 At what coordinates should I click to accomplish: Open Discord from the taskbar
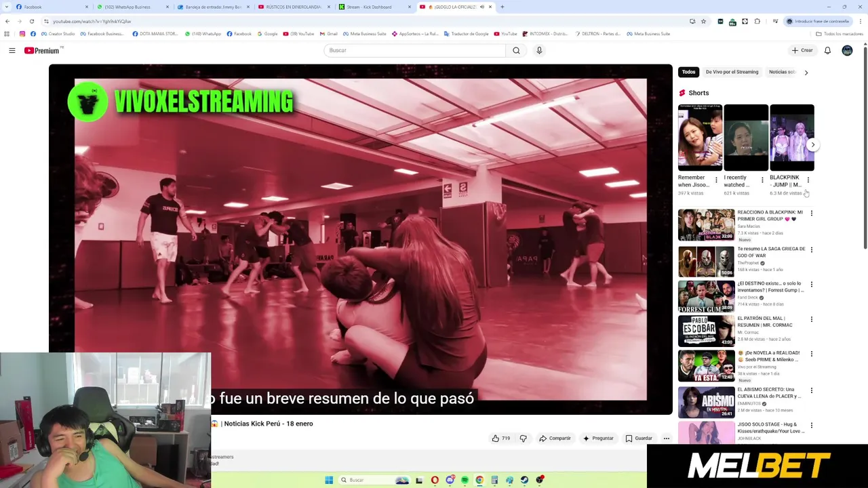tap(450, 480)
